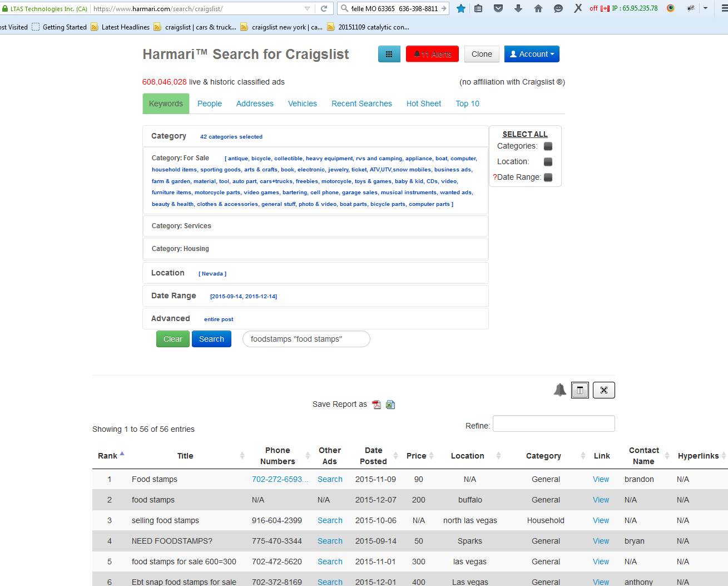728x586 pixels.
Task: Click phone number 702-272-6593 link
Action: pyautogui.click(x=280, y=479)
